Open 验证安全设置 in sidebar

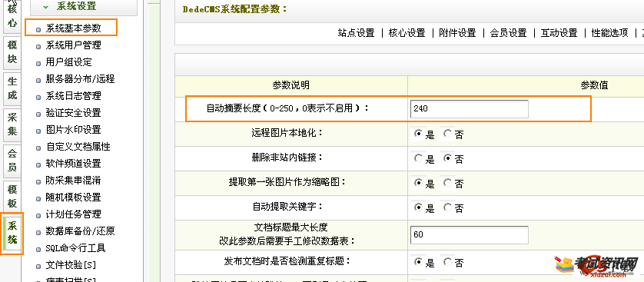tap(73, 113)
